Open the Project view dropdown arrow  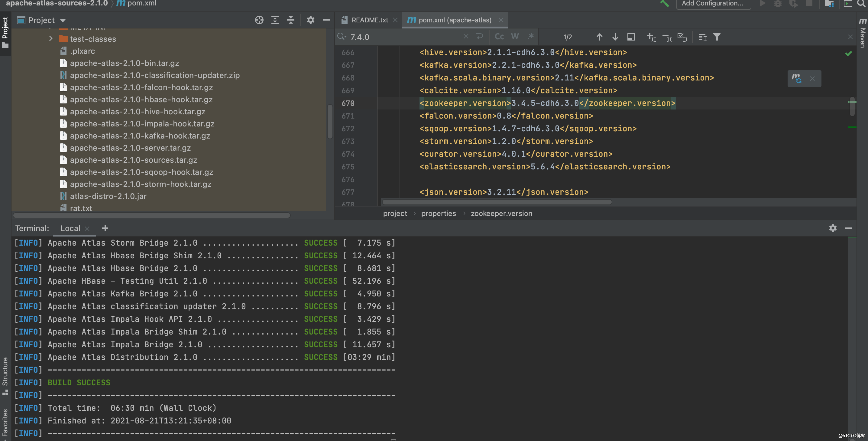pos(63,20)
